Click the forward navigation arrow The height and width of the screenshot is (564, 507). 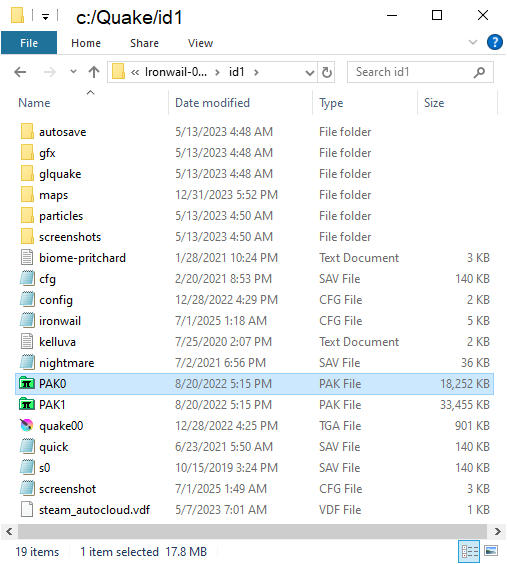(50, 72)
